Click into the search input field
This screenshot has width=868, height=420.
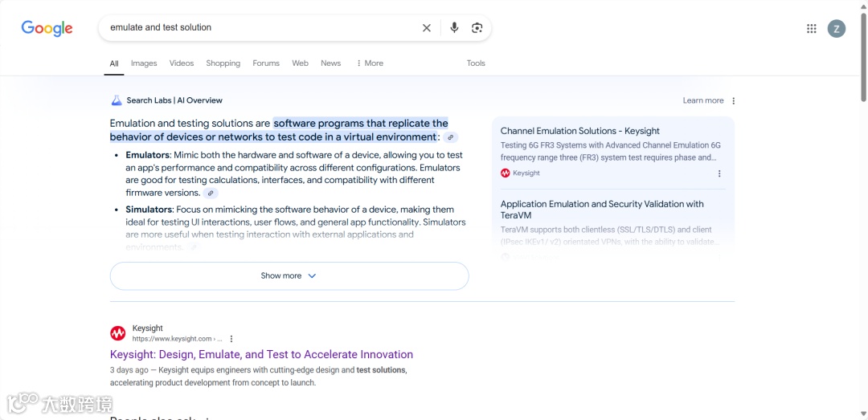tap(257, 28)
